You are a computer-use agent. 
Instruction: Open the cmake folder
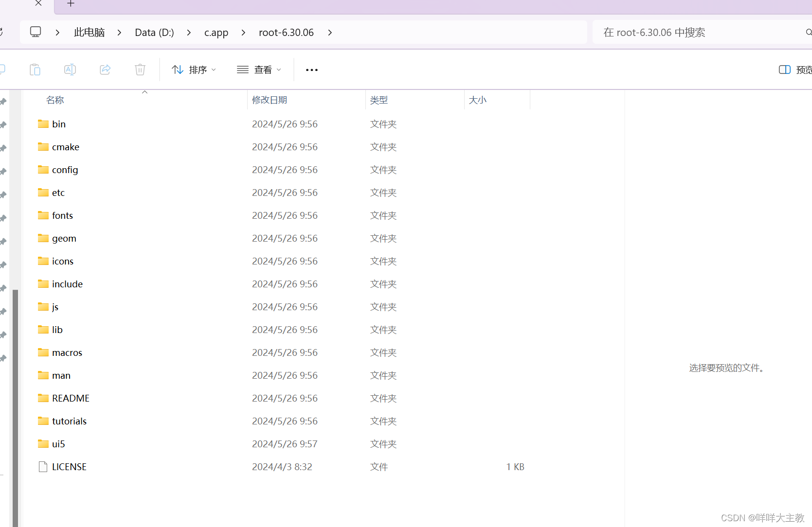coord(65,146)
